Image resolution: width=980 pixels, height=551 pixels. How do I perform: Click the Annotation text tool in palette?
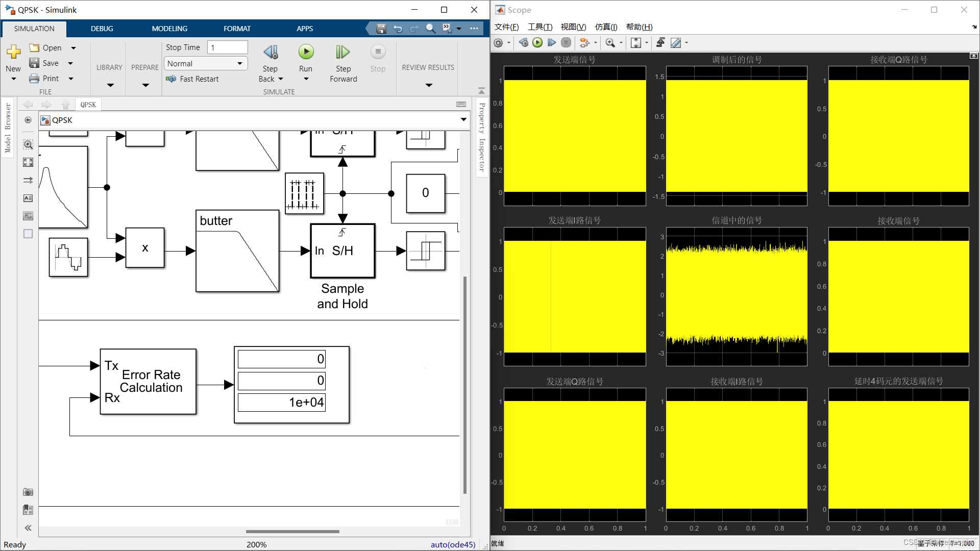click(28, 198)
